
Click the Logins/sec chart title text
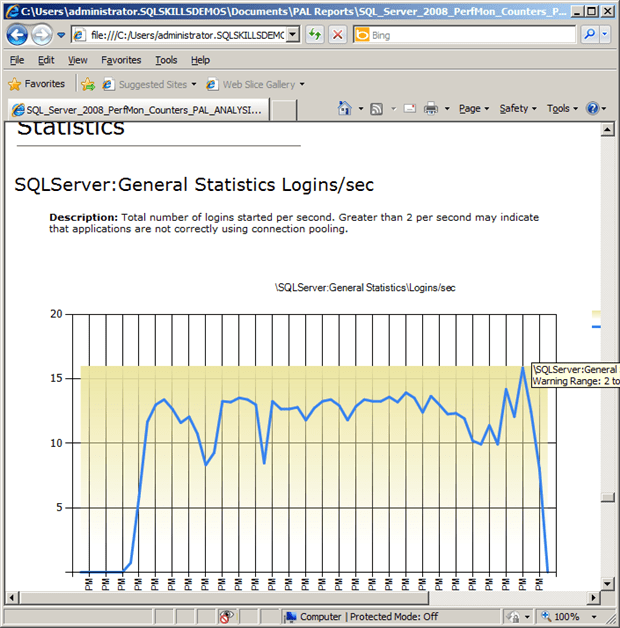[x=365, y=288]
